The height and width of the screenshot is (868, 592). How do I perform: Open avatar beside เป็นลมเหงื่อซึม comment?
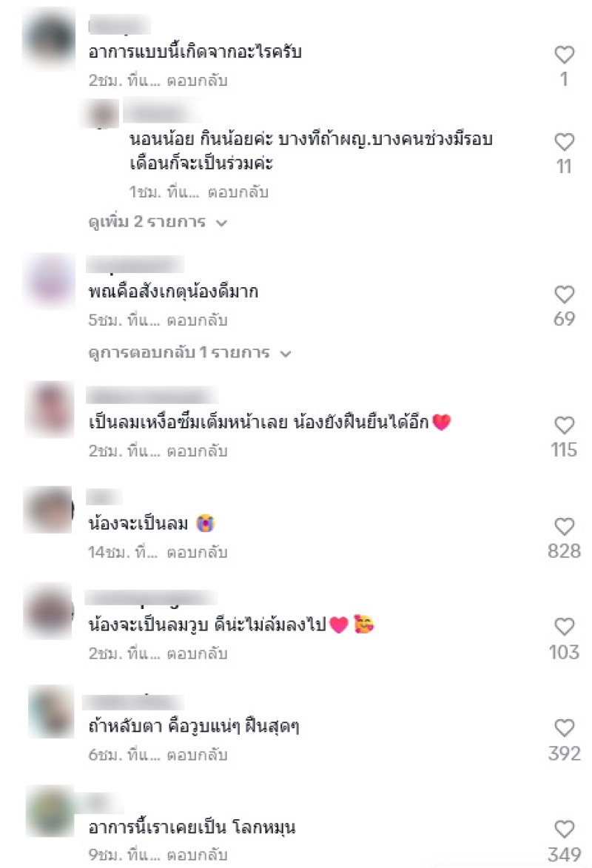[x=50, y=410]
